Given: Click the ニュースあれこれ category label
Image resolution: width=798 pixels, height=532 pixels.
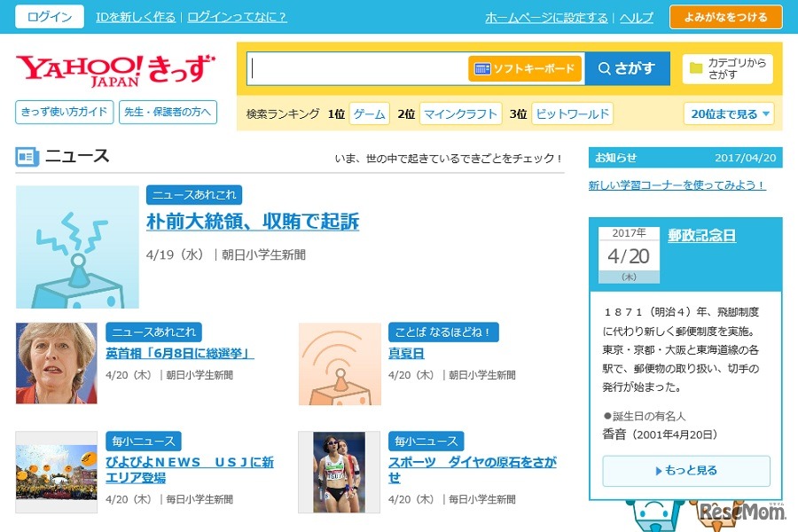Looking at the screenshot, I should [193, 194].
